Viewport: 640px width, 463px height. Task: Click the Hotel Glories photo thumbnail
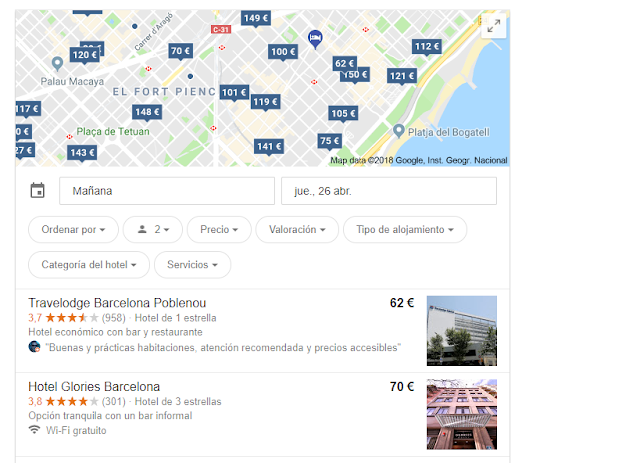point(462,414)
